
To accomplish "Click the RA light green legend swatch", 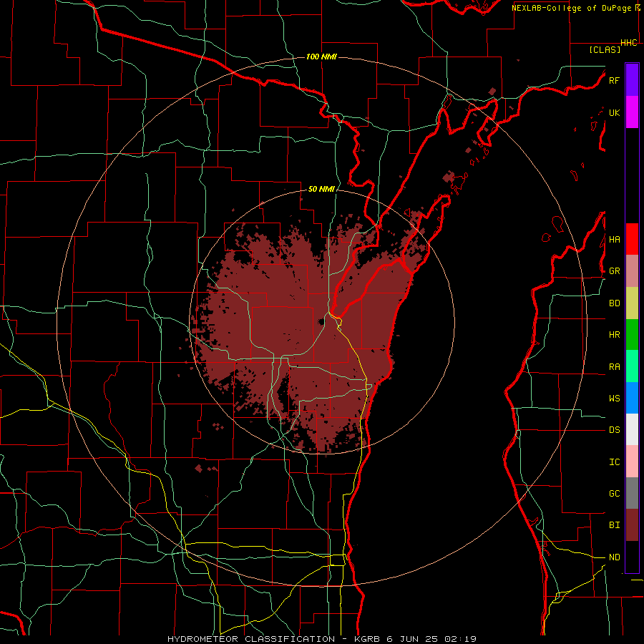I will click(x=632, y=366).
